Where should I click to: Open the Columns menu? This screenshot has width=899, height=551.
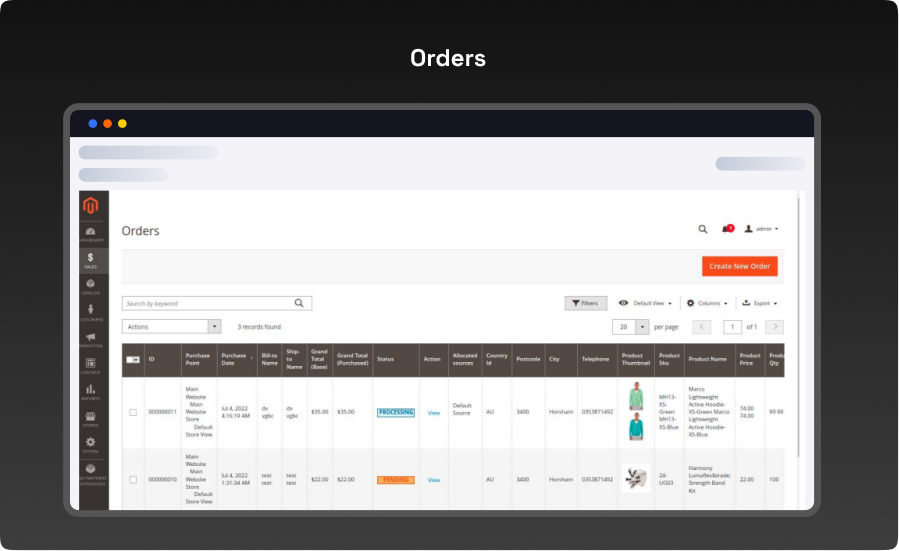pos(707,303)
